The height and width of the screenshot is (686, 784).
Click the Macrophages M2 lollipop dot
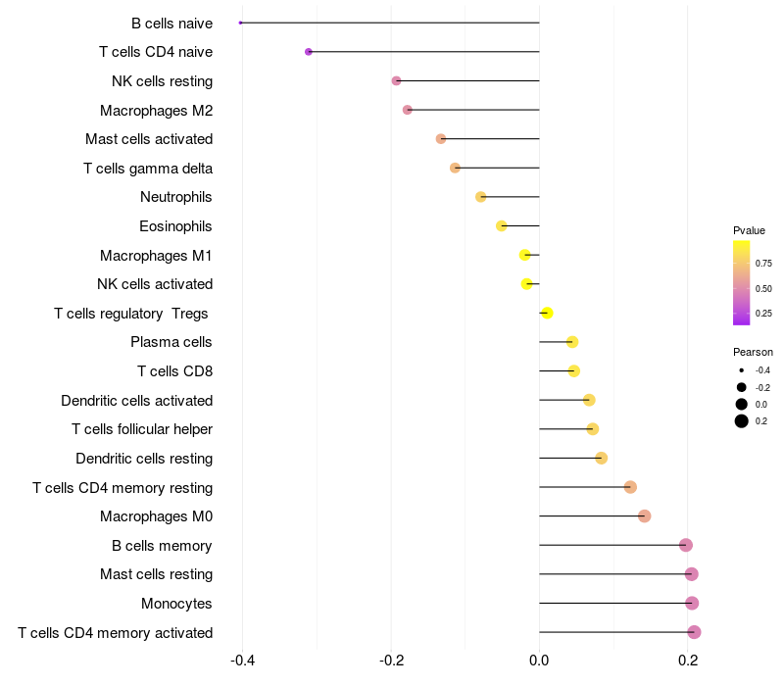pyautogui.click(x=408, y=110)
